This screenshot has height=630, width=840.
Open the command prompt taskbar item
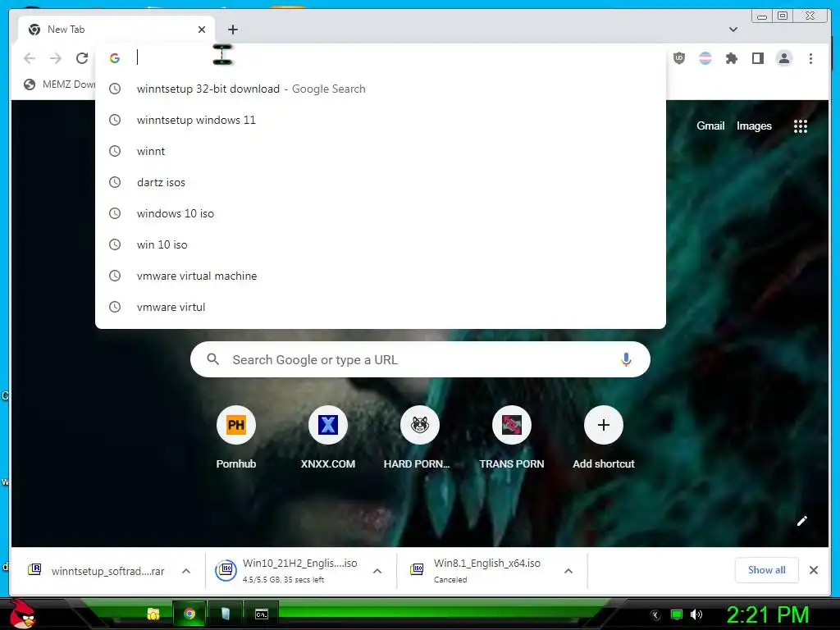(x=262, y=614)
